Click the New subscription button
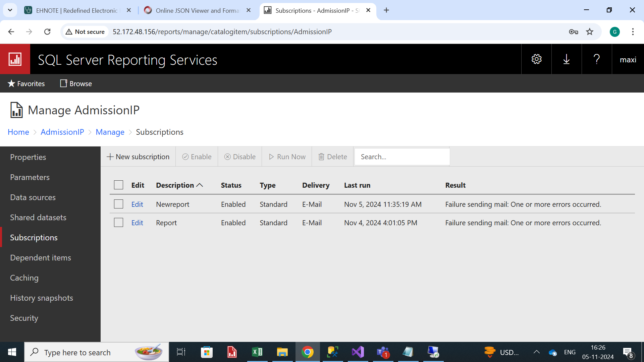 [x=138, y=157]
